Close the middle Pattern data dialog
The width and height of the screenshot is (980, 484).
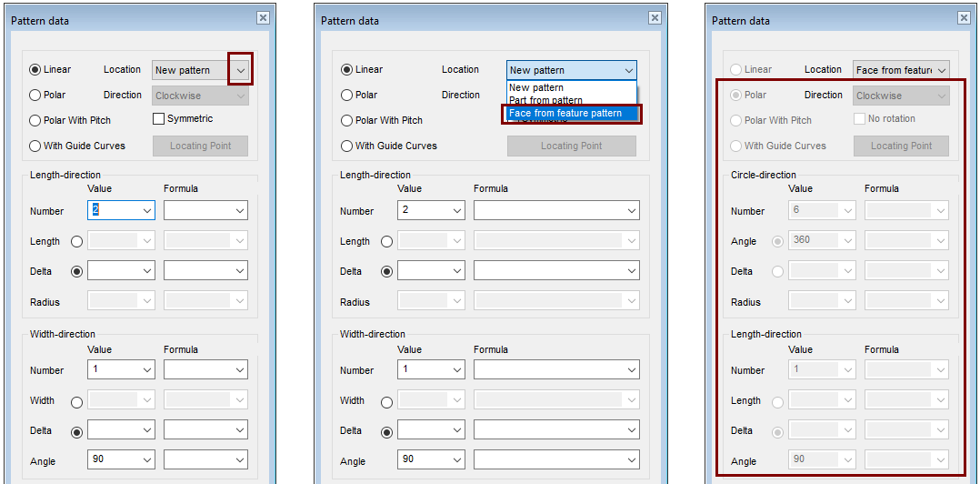(x=655, y=17)
